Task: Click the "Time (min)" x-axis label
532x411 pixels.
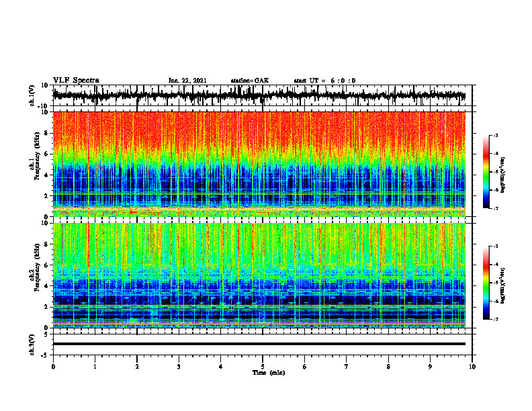Action: coord(269,373)
